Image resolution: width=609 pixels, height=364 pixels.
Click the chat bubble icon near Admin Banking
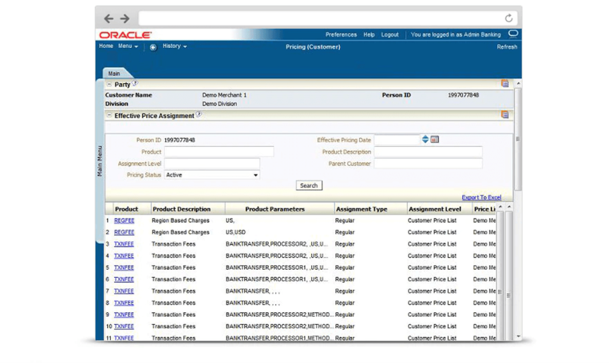(x=511, y=34)
